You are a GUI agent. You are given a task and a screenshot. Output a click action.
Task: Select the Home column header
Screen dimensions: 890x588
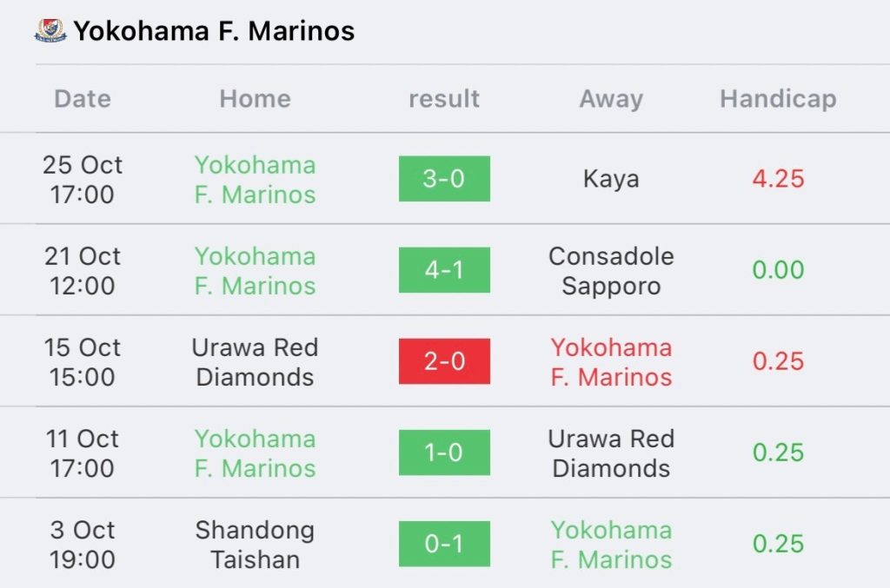pos(255,99)
